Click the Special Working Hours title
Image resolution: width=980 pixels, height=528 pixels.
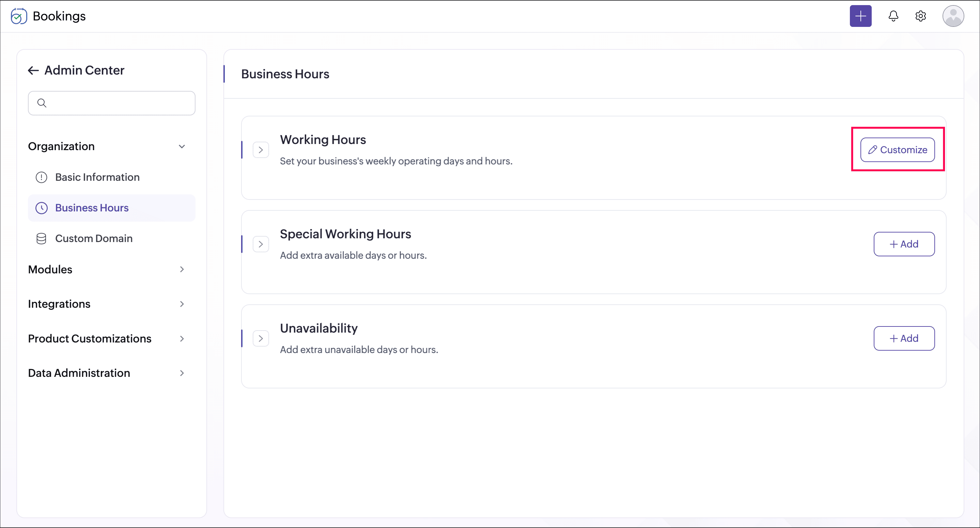point(345,234)
